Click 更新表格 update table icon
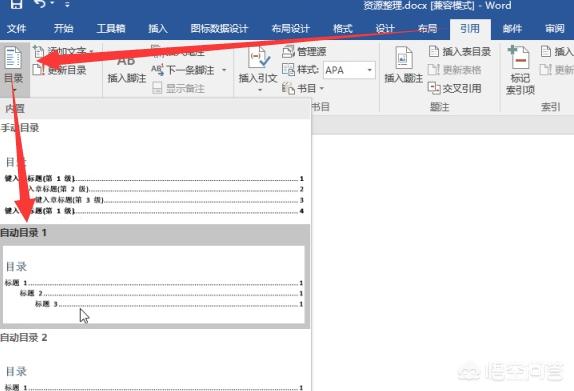Image resolution: width=574 pixels, height=391 pixels. pos(433,70)
